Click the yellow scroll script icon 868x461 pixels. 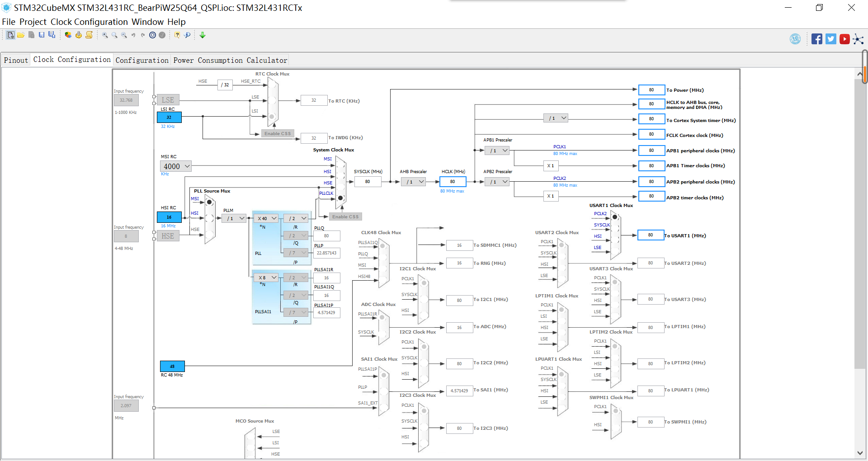(x=89, y=35)
